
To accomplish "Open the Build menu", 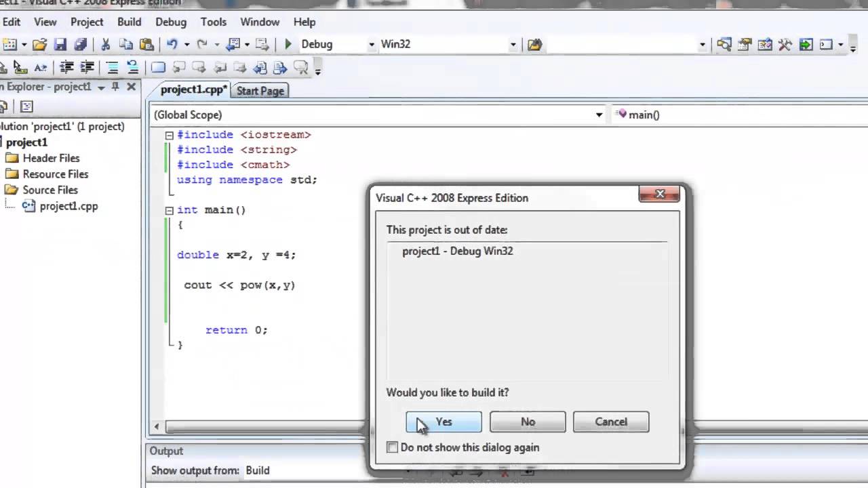I will (x=129, y=22).
